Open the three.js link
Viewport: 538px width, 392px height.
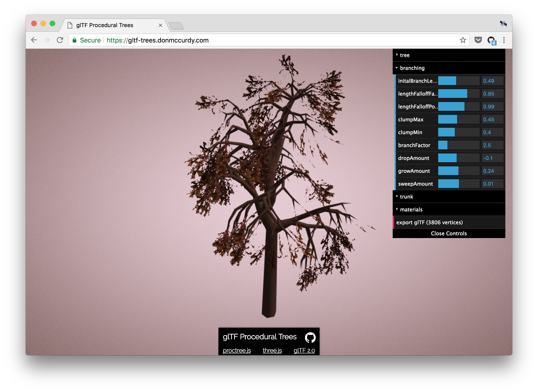point(272,350)
